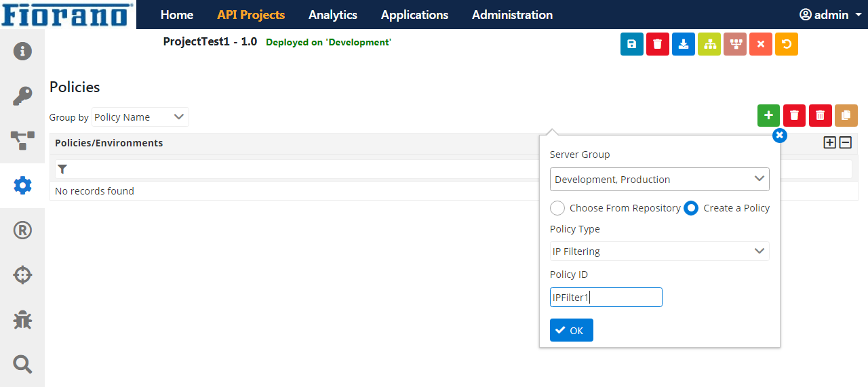Open the Server Group dropdown
The width and height of the screenshot is (868, 387).
coord(660,180)
